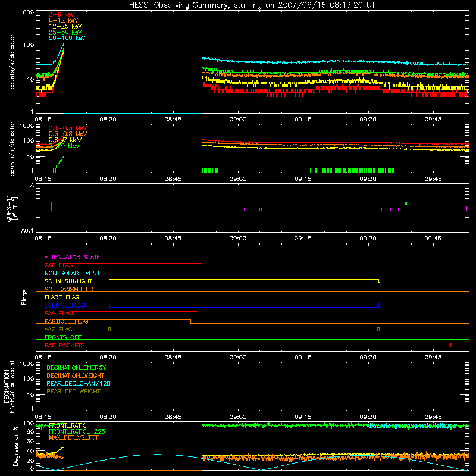Select the 08:45 time label under the MeV panel
The image size is (476, 476).
pyautogui.click(x=173, y=179)
